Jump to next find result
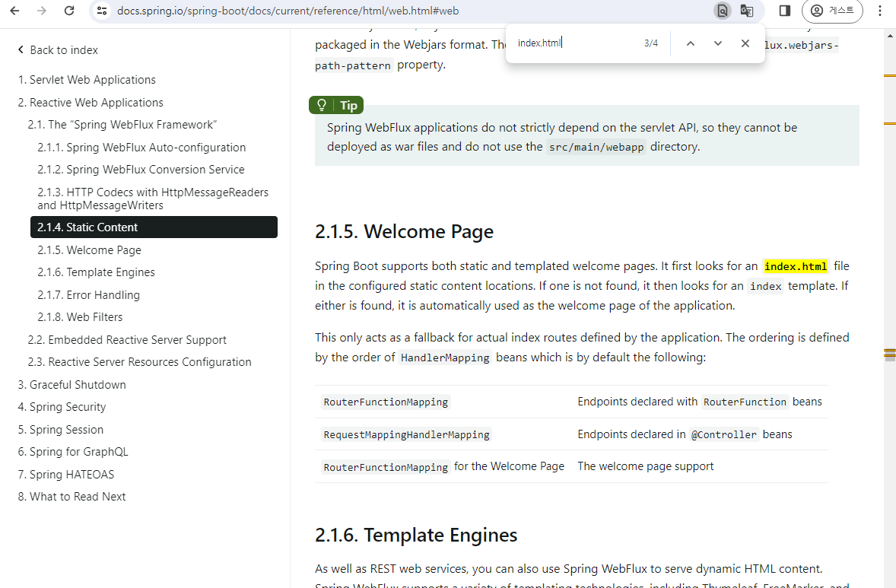Viewport: 896px width, 588px height. click(x=718, y=43)
